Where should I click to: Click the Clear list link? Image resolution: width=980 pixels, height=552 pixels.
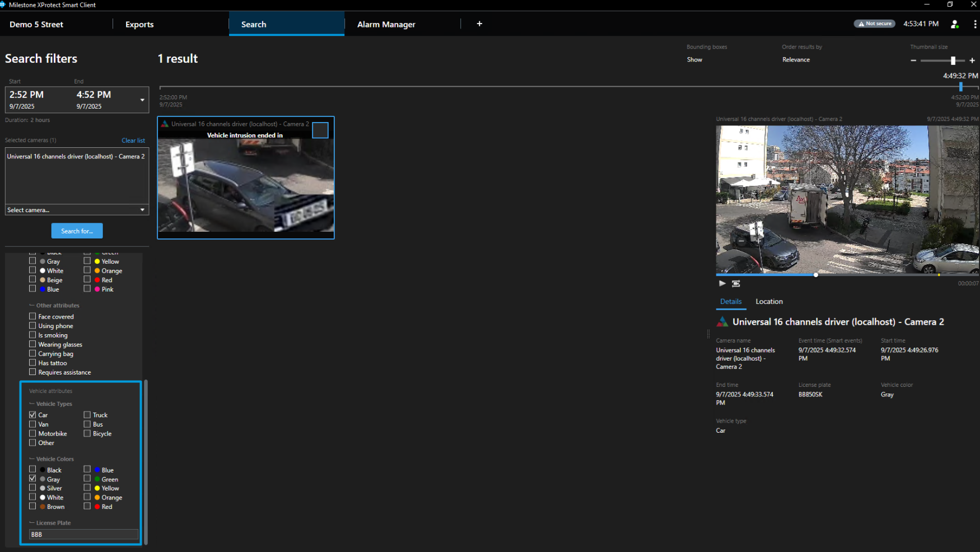pyautogui.click(x=133, y=141)
